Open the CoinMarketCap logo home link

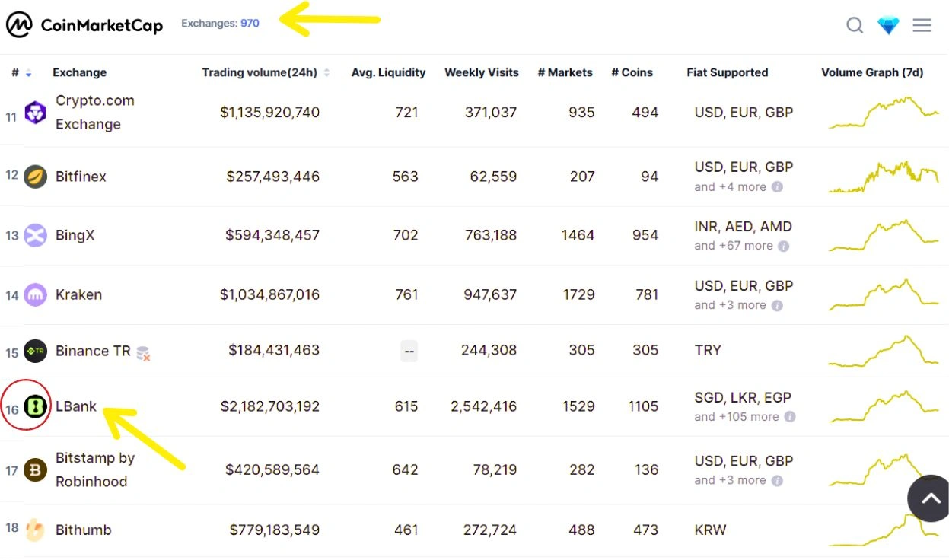pos(84,25)
